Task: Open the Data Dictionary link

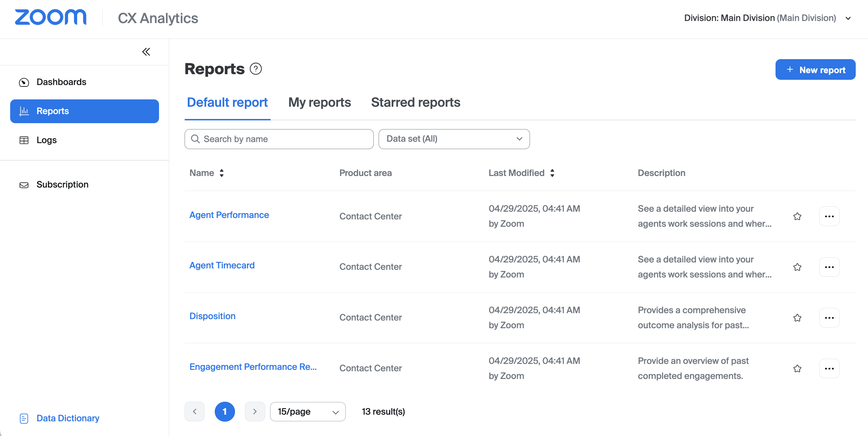Action: (68, 418)
